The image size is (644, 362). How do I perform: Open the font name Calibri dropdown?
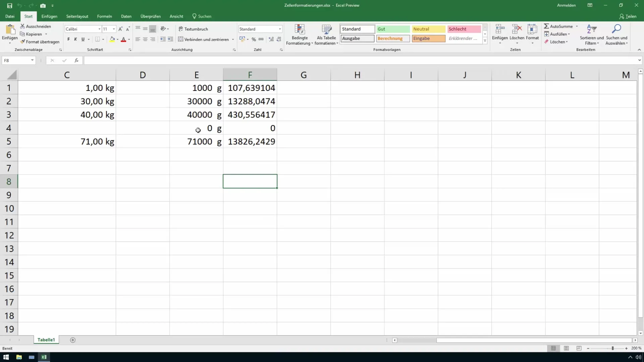tap(99, 29)
